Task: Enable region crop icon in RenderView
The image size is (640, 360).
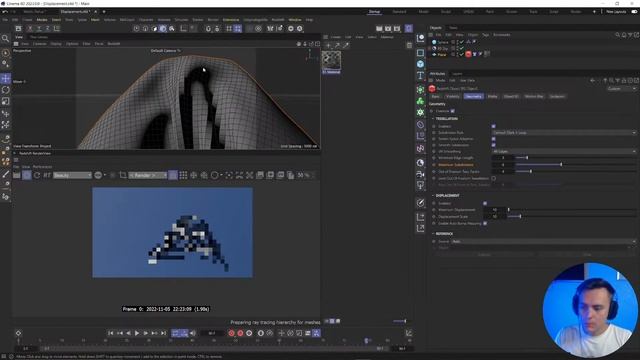Action: click(x=123, y=175)
